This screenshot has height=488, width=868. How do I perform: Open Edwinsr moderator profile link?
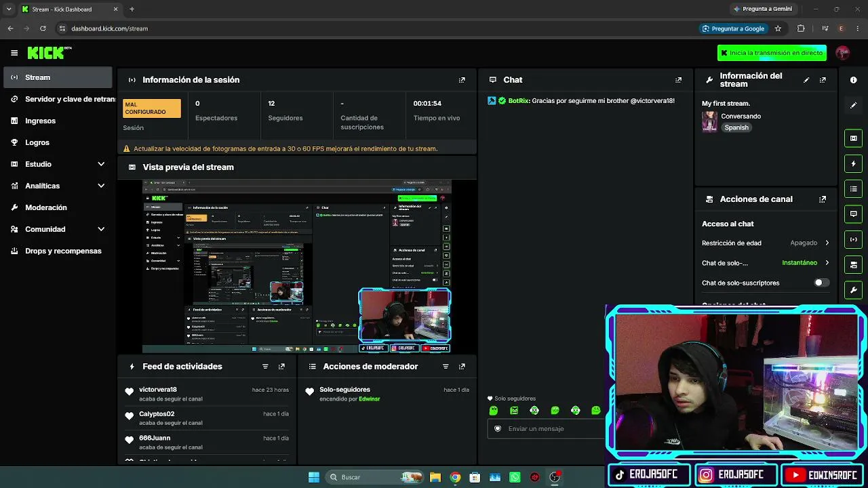pyautogui.click(x=370, y=399)
